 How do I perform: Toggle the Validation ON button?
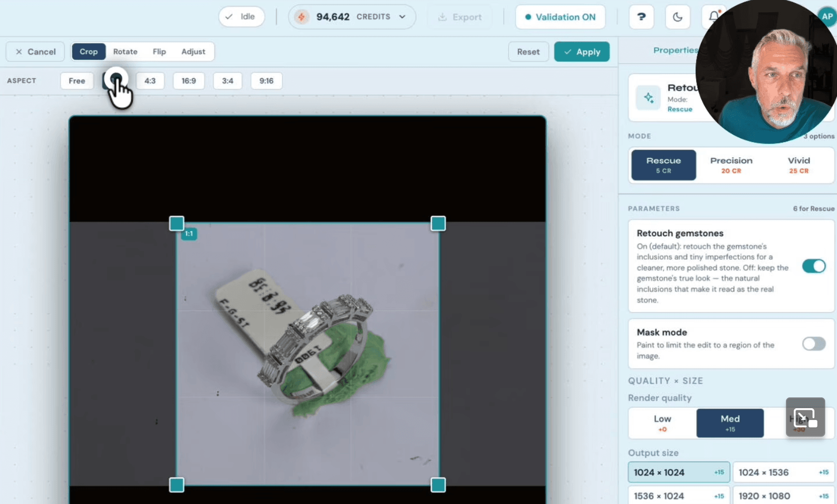(560, 17)
